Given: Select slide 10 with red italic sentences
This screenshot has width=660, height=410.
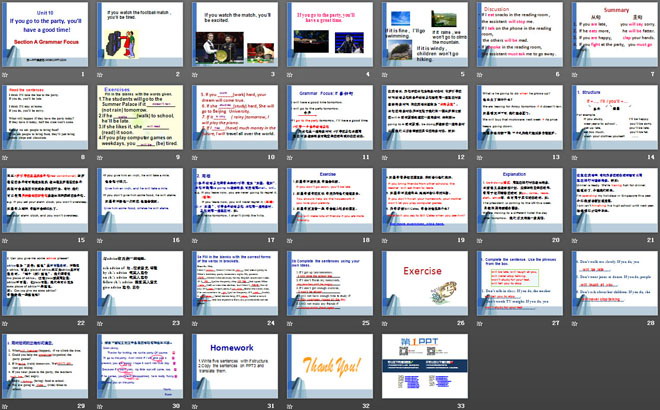Looking at the screenshot, I should point(235,117).
